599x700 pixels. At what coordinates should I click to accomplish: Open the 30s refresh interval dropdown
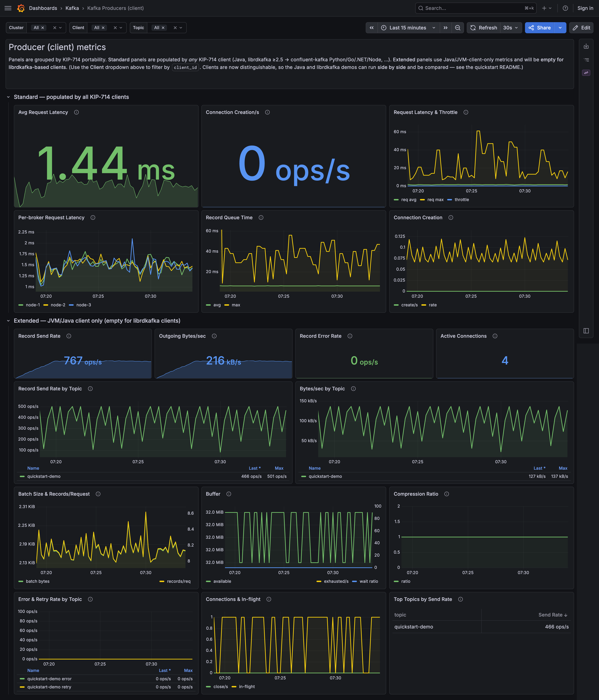(x=511, y=28)
